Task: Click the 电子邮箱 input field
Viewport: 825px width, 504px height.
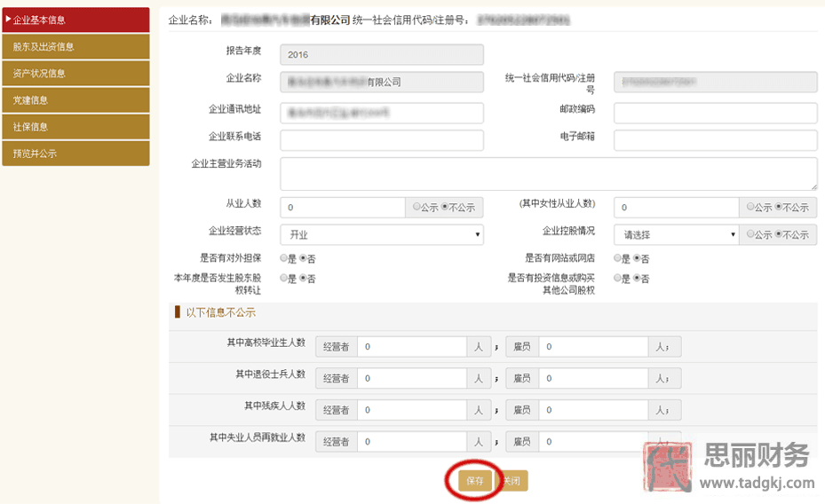Action: coord(715,140)
